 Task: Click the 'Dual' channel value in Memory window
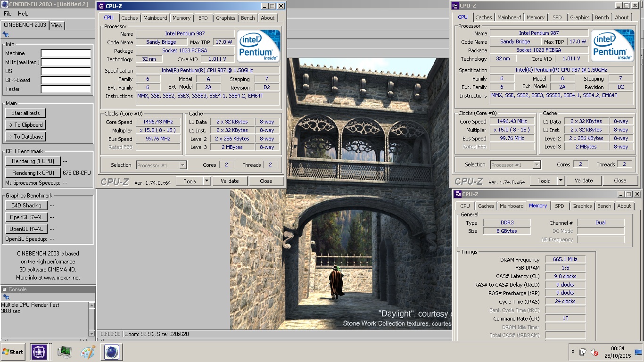point(601,222)
